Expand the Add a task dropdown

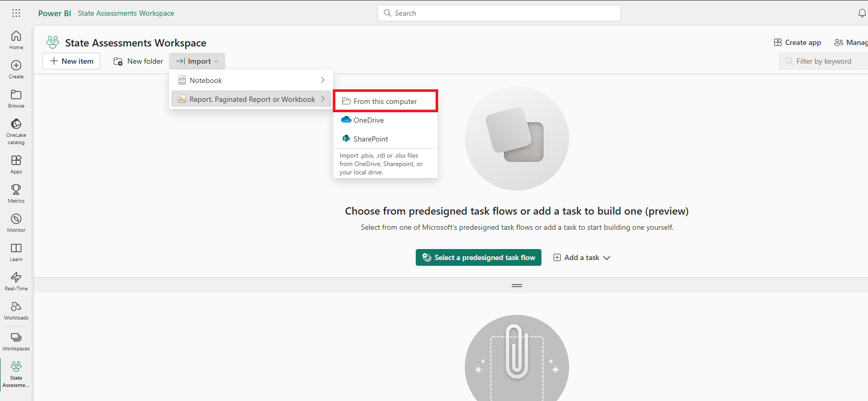click(x=582, y=257)
